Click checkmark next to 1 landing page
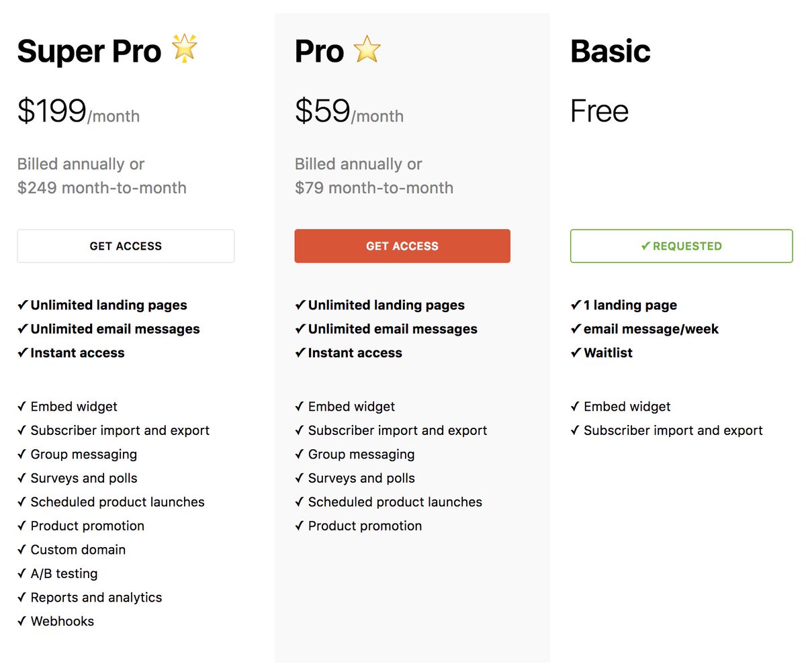Screen dimensions: 806x672 pos(576,305)
